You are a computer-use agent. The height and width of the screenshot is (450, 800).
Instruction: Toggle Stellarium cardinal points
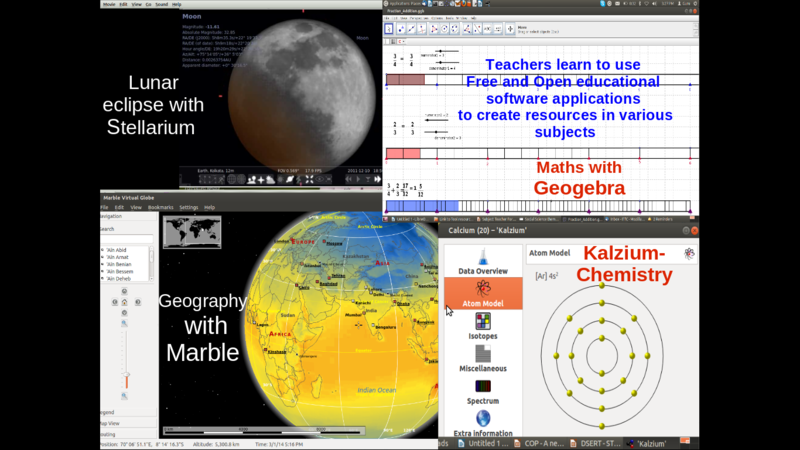click(x=261, y=180)
